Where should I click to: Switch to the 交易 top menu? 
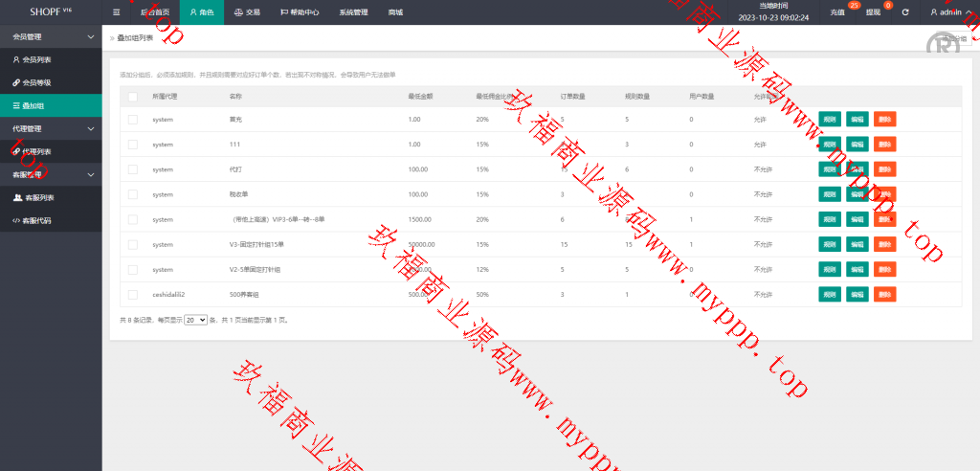coord(247,12)
